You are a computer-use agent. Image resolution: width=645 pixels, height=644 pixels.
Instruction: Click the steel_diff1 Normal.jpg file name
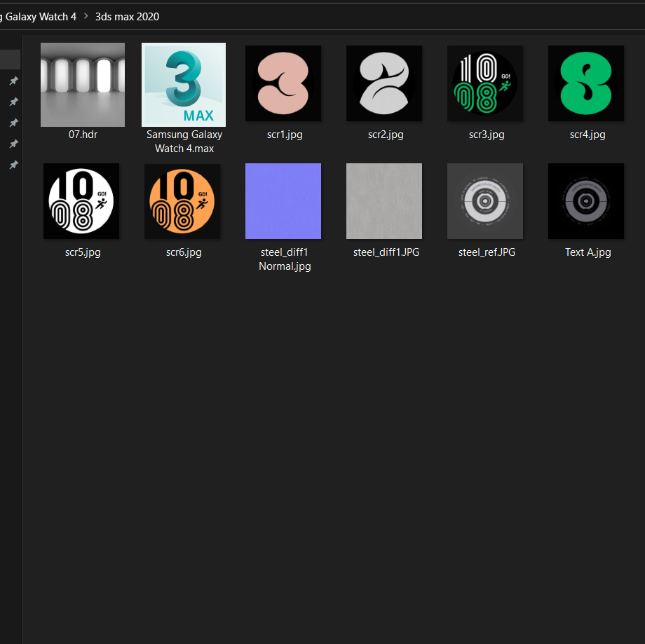tap(285, 259)
